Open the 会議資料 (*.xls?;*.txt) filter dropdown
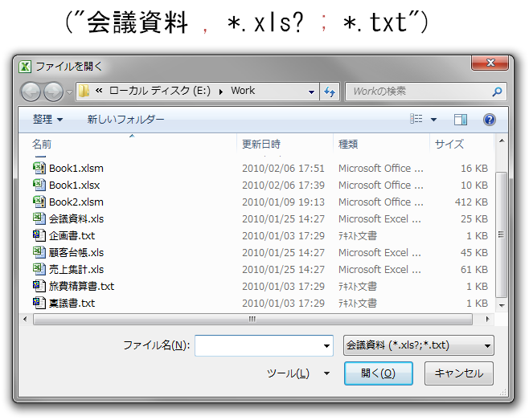This screenshot has height=420, width=529. 419,345
